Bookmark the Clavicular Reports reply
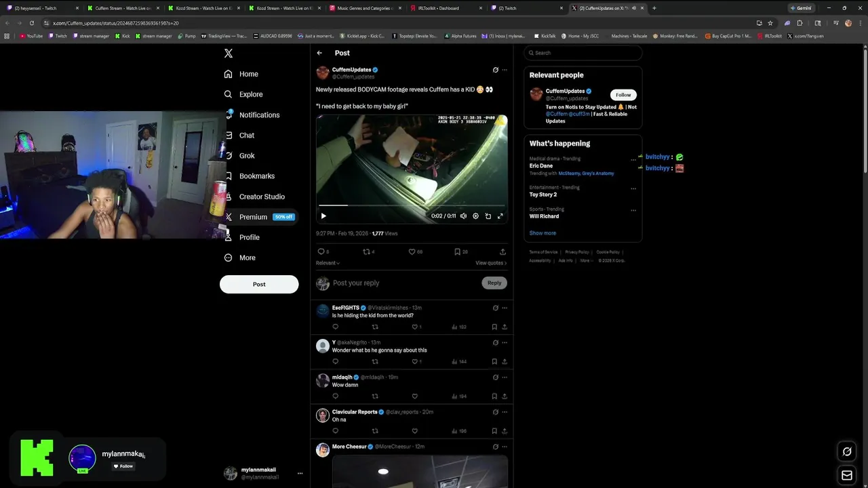 494,430
